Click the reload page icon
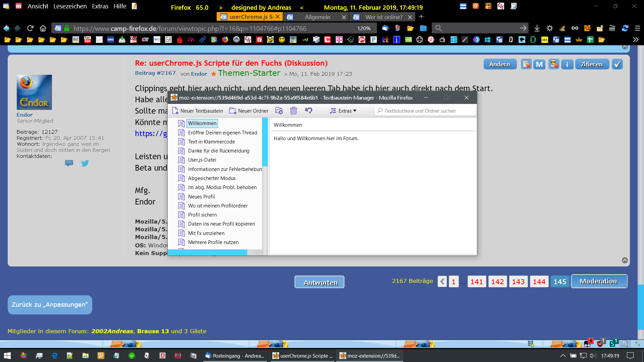644x362 pixels. pos(30,28)
